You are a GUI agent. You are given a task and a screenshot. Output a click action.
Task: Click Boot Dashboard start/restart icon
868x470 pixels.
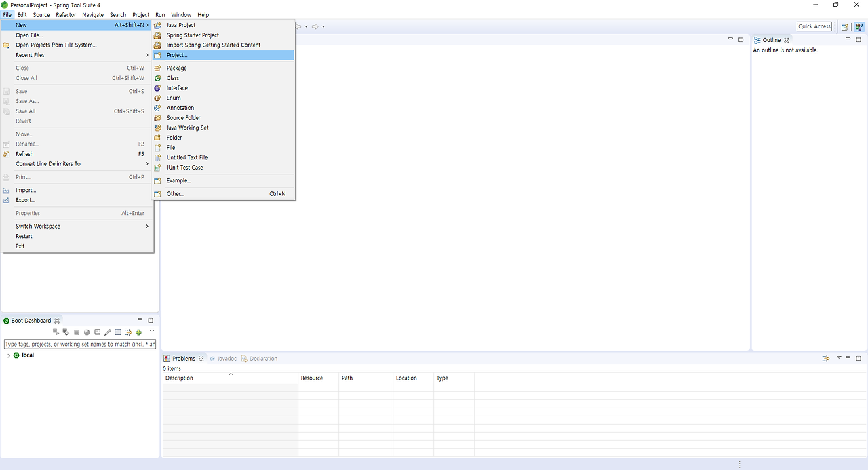point(56,332)
